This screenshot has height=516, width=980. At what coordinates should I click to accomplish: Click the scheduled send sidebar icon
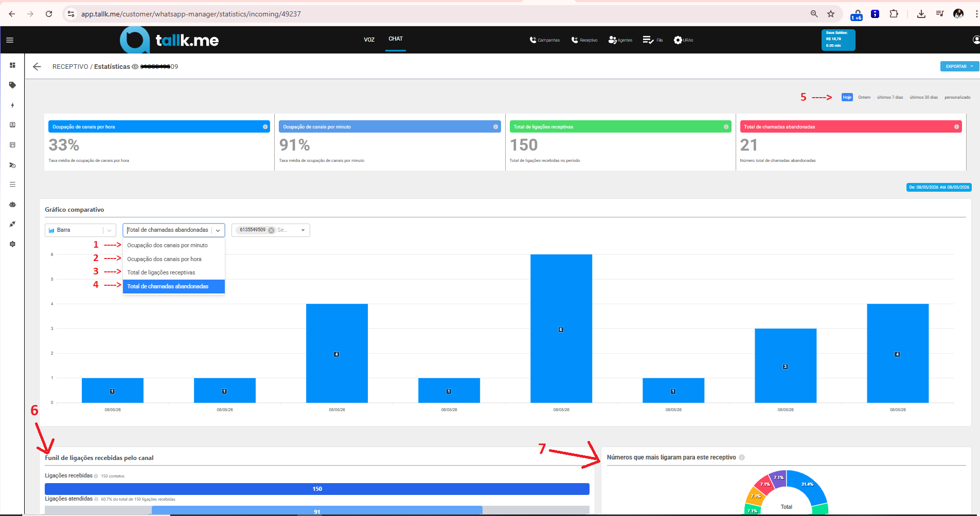(12, 165)
